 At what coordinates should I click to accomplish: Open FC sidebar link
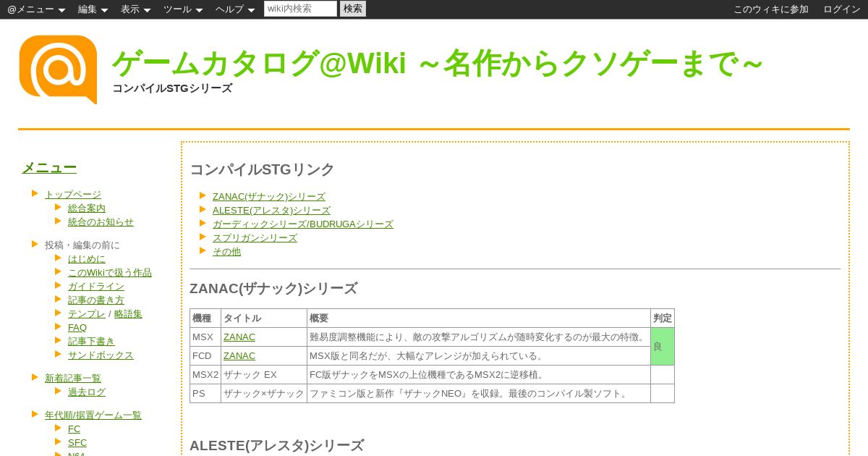(75, 428)
